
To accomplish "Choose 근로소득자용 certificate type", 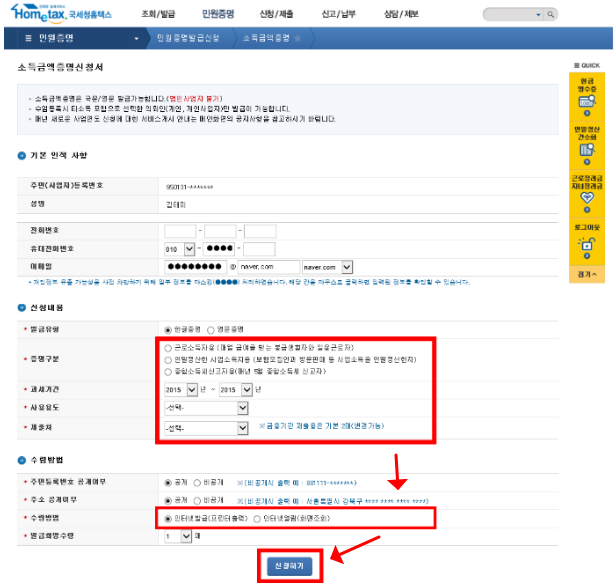I will point(168,348).
